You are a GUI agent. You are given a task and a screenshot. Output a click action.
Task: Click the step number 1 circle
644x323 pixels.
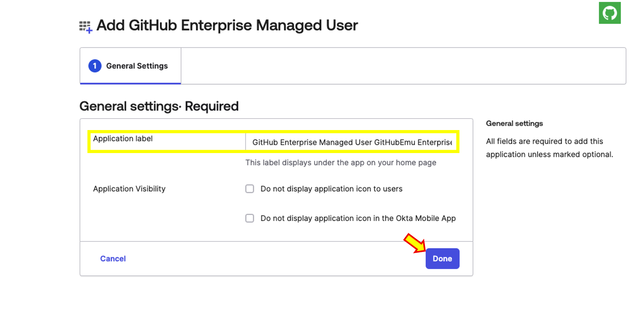tap(95, 66)
